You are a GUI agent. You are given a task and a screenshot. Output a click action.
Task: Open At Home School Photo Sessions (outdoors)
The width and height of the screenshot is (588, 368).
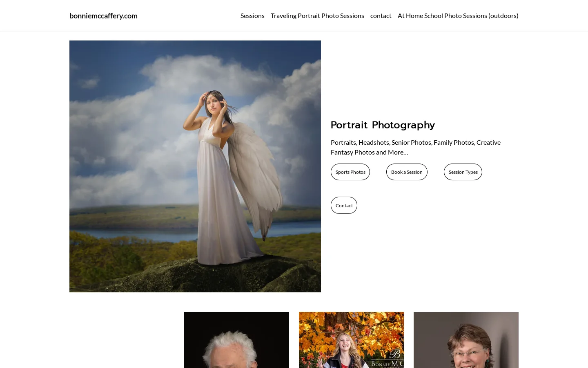(458, 16)
